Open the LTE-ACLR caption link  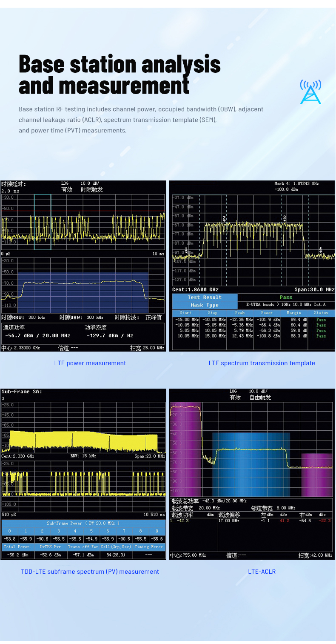point(262,572)
